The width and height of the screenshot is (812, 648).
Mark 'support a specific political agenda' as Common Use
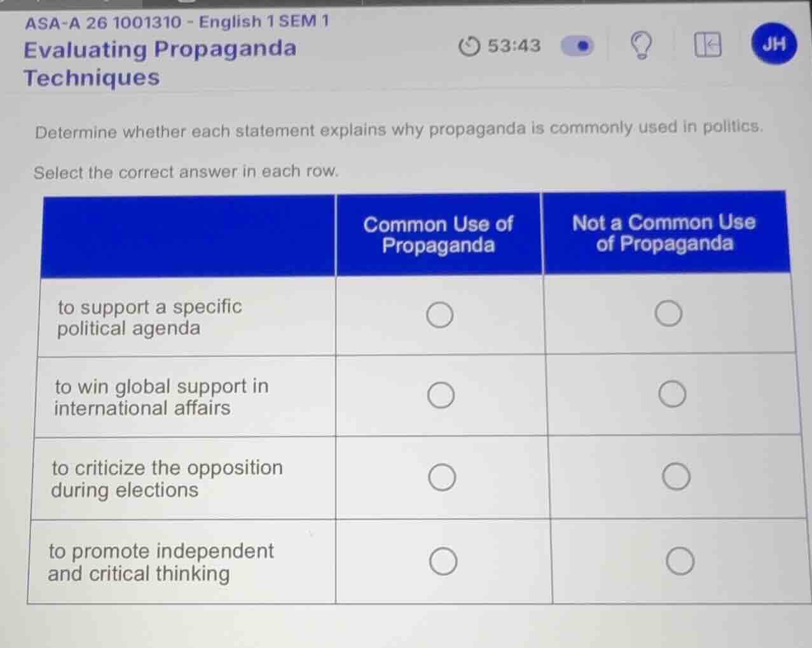click(x=439, y=314)
